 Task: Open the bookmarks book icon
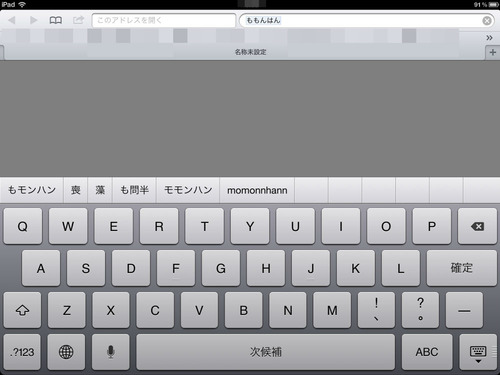coord(56,20)
